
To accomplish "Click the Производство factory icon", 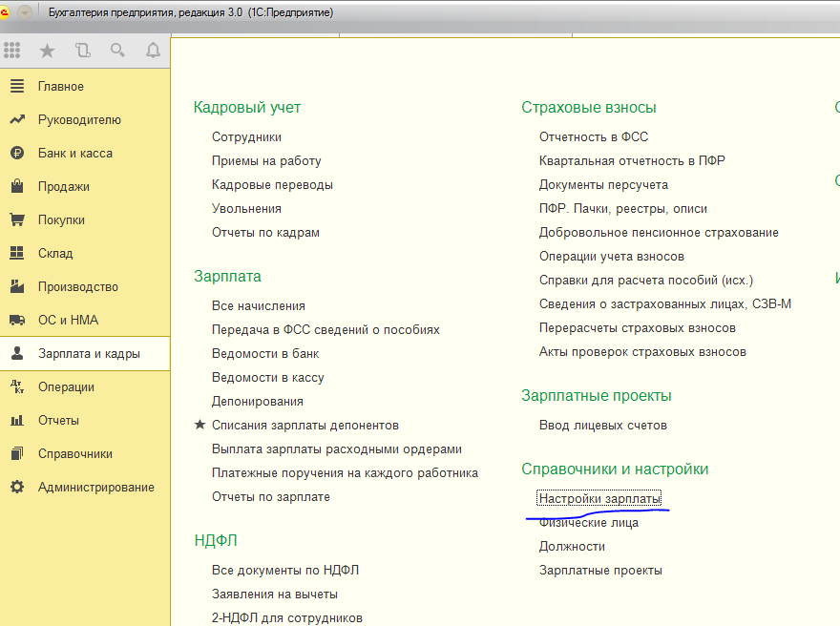I will [x=17, y=286].
